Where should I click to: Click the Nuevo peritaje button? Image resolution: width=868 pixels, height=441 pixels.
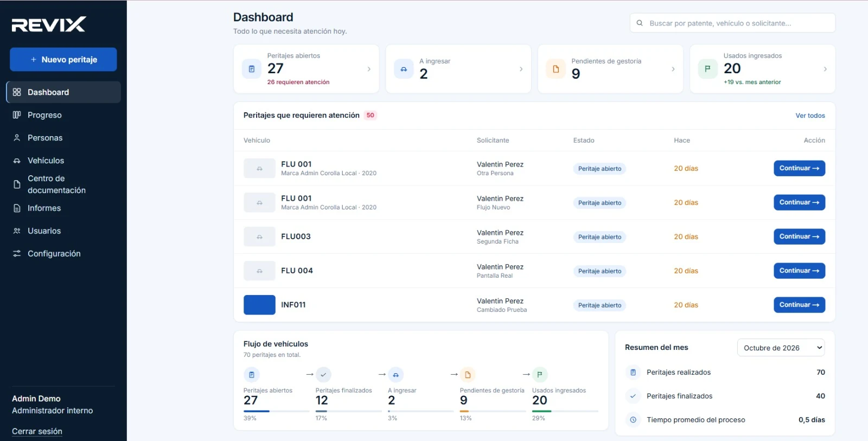coord(63,60)
